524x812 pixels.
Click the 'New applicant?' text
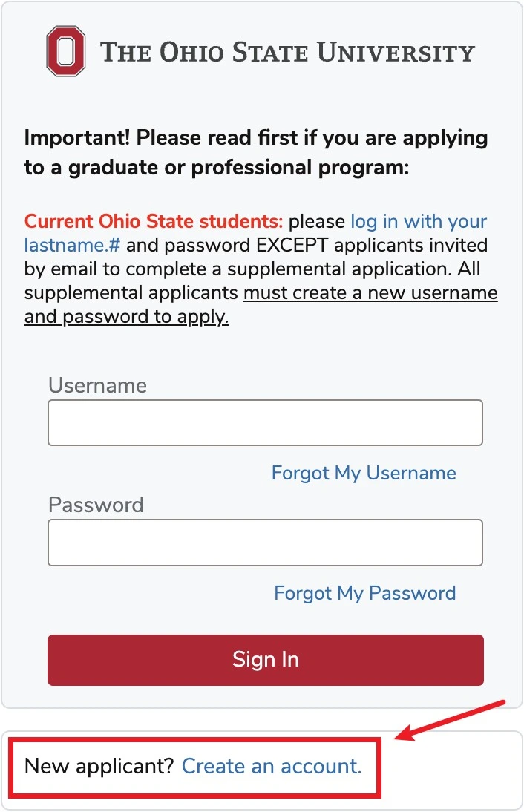[99, 766]
